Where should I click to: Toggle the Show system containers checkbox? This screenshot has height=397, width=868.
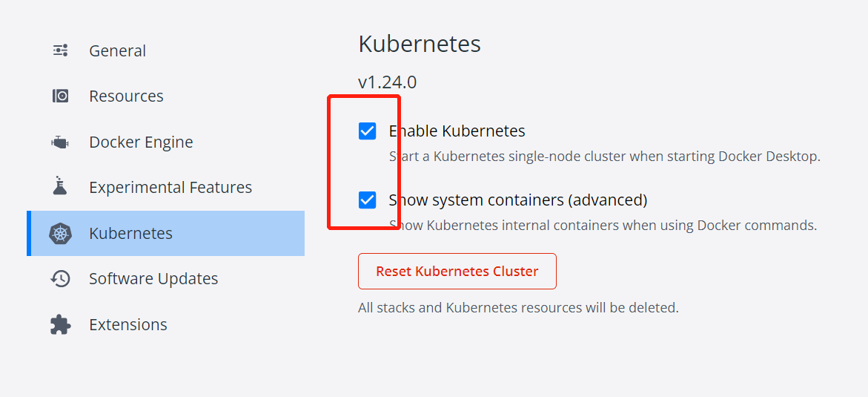(367, 200)
